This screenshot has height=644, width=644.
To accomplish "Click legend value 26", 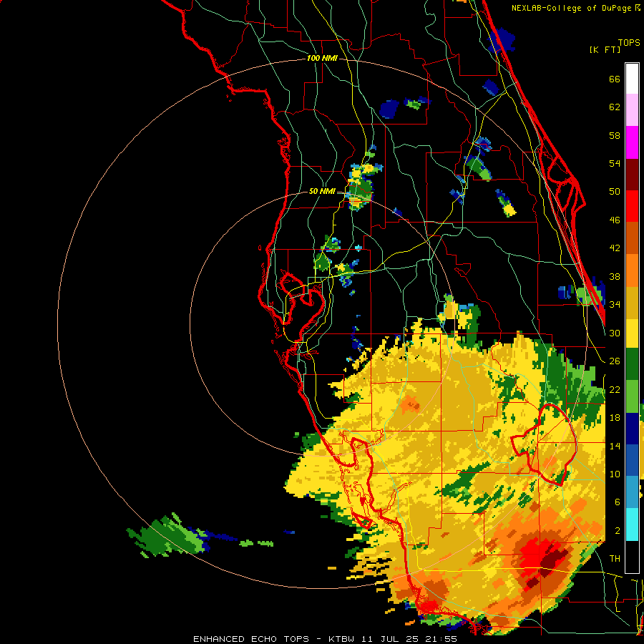I will [x=615, y=361].
